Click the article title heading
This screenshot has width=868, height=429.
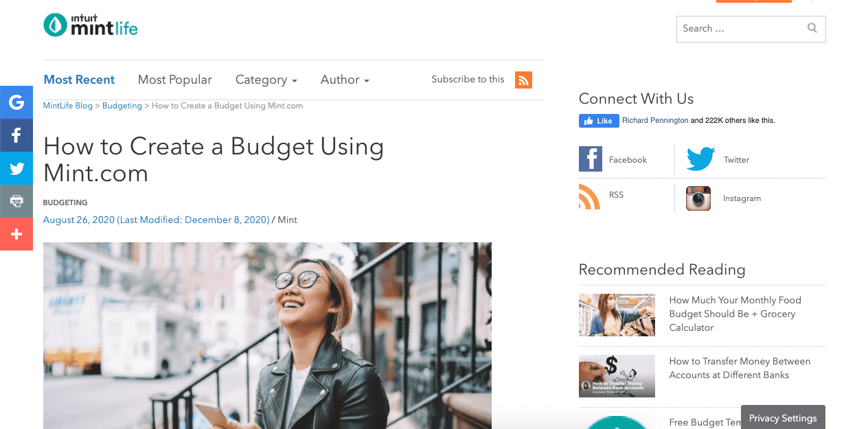click(214, 159)
